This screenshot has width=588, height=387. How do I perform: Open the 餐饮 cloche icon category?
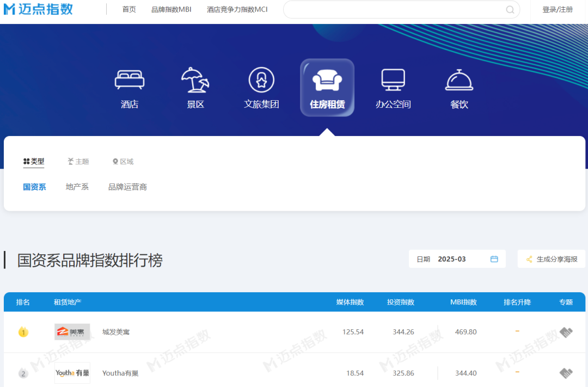[459, 81]
